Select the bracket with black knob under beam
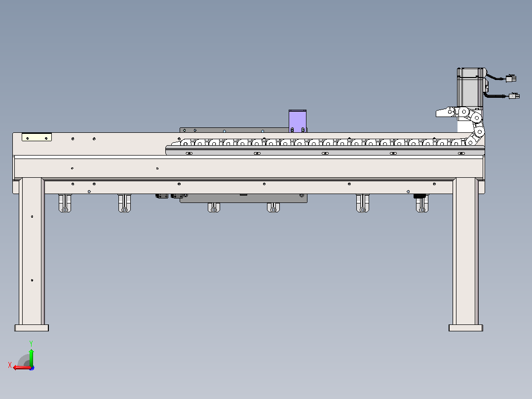The height and width of the screenshot is (399, 532). pyautogui.click(x=422, y=203)
